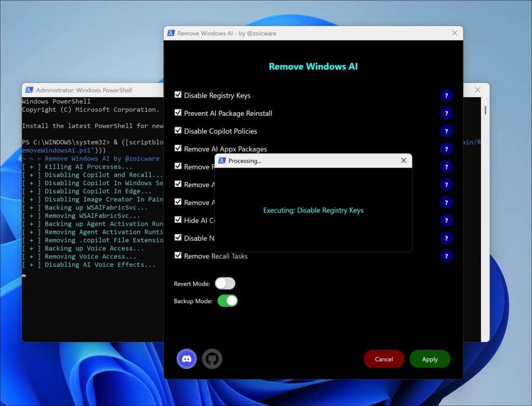Open help for Remove AI Appx Packages
The image size is (532, 406).
click(446, 149)
